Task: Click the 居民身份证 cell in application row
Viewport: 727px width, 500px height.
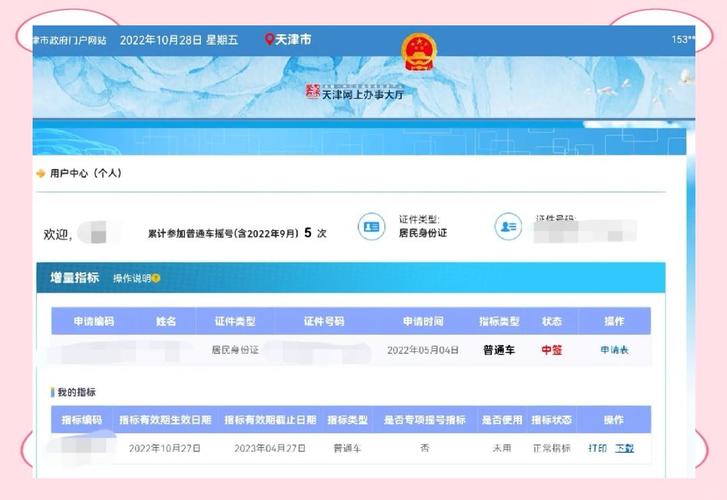Action: (x=235, y=350)
